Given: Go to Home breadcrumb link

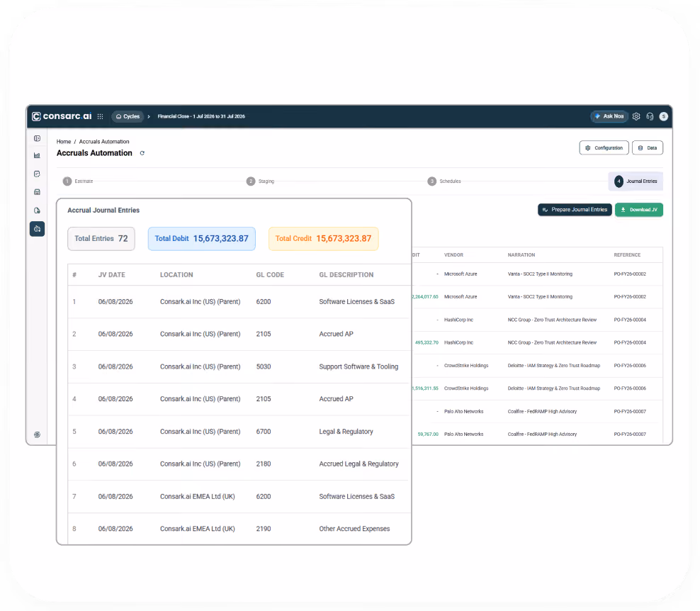Looking at the screenshot, I should (64, 142).
